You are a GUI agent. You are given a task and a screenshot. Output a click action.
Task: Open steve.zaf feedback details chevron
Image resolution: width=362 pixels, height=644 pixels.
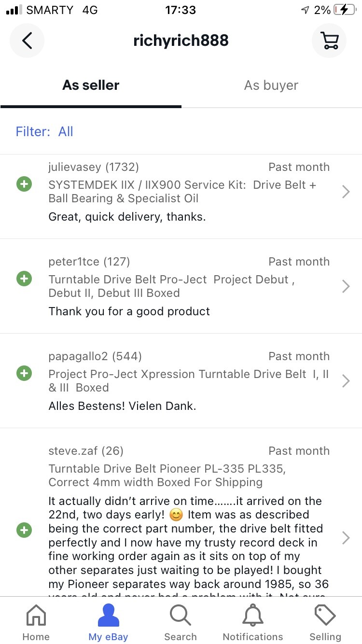click(x=346, y=538)
